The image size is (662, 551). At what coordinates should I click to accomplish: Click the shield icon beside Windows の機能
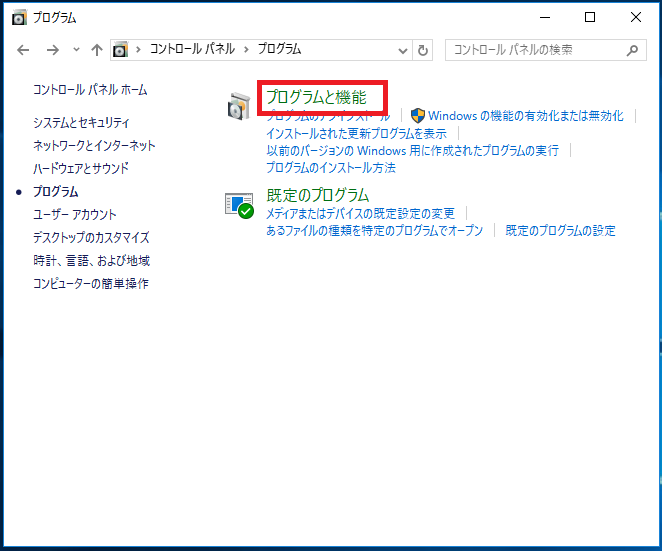[x=418, y=115]
